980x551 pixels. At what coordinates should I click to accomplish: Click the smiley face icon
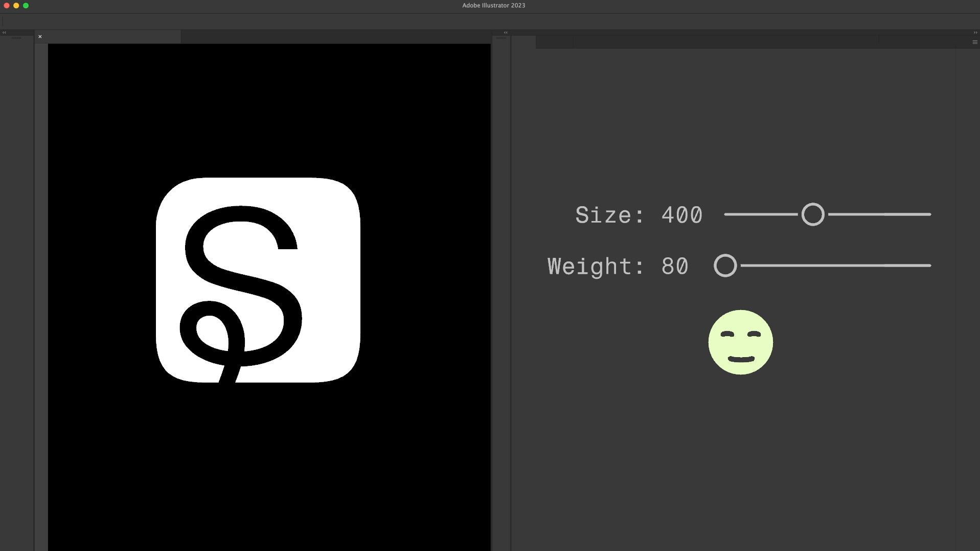740,342
